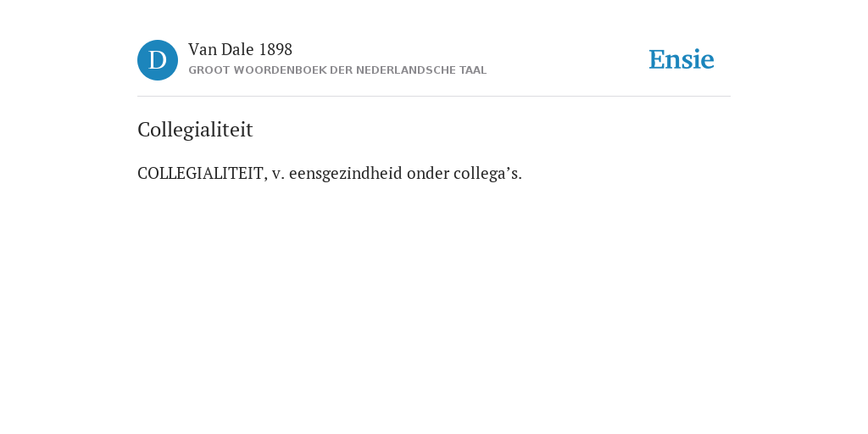This screenshot has height=434, width=868.
Task: Click the word TAAL in the subtitle
Action: coord(473,70)
